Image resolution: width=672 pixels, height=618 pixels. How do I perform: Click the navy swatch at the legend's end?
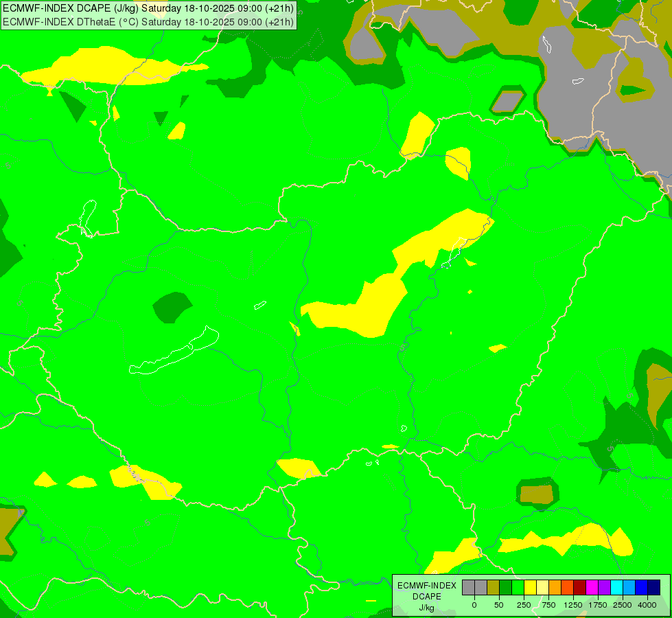pos(653,587)
